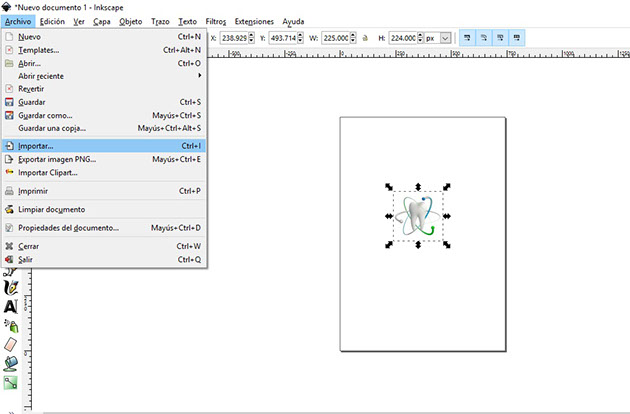Select the Text tool (A icon)
Screen dimensions: 630x414
pyautogui.click(x=10, y=307)
